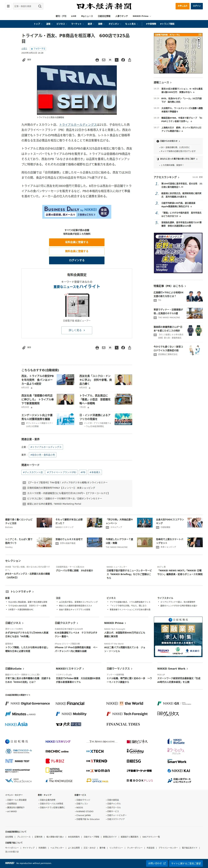Screen dimensions: 208x868
Task: Select the #トランプ関税 topic tag
Action: click(167, 24)
